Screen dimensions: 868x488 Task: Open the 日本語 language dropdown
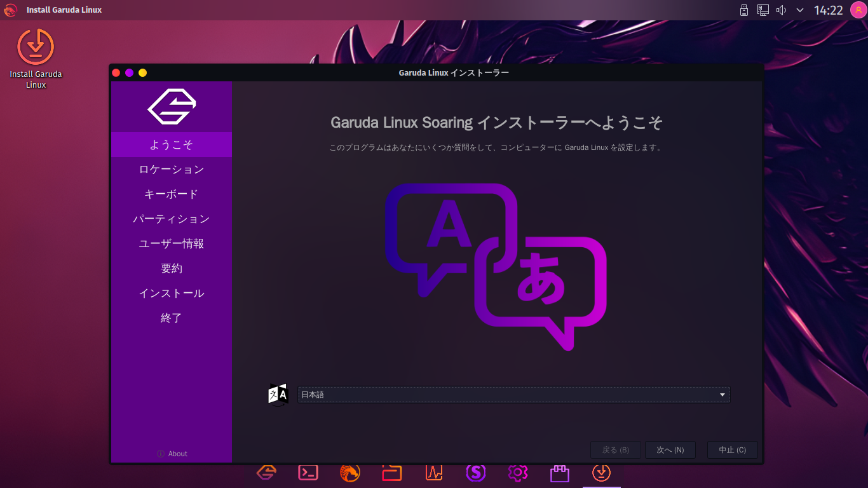pyautogui.click(x=513, y=395)
